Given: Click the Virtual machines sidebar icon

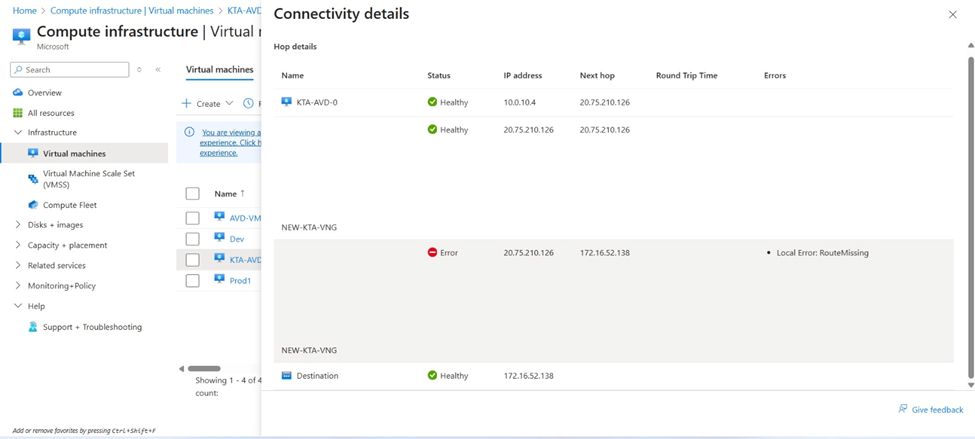Looking at the screenshot, I should tap(33, 154).
